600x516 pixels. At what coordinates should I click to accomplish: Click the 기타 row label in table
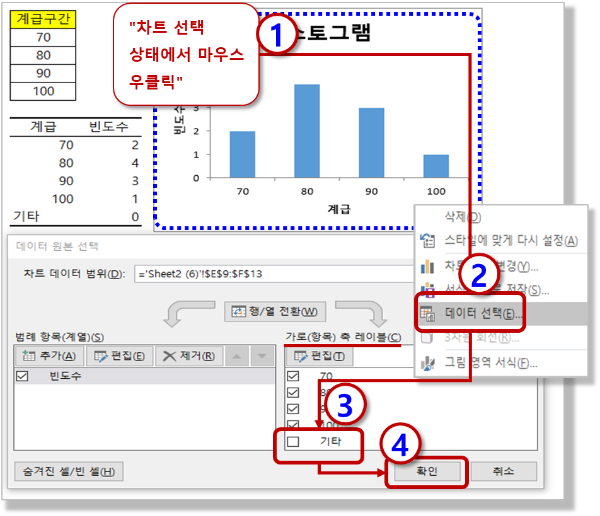(x=26, y=216)
